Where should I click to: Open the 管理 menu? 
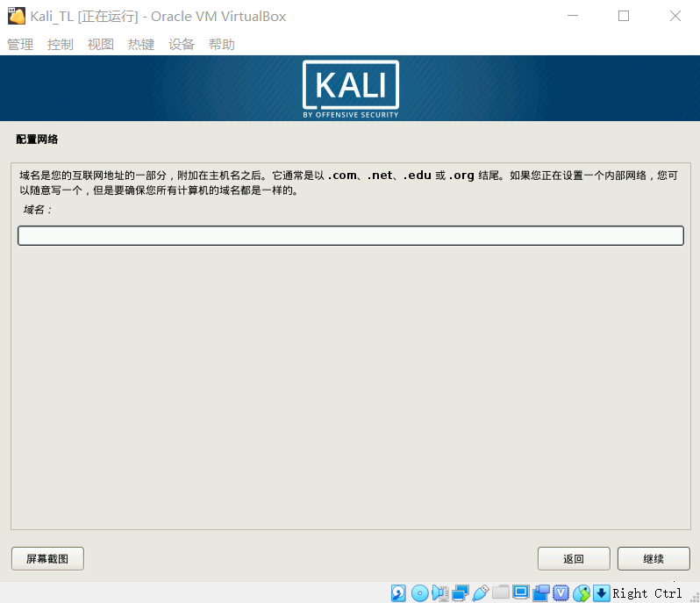click(x=20, y=44)
